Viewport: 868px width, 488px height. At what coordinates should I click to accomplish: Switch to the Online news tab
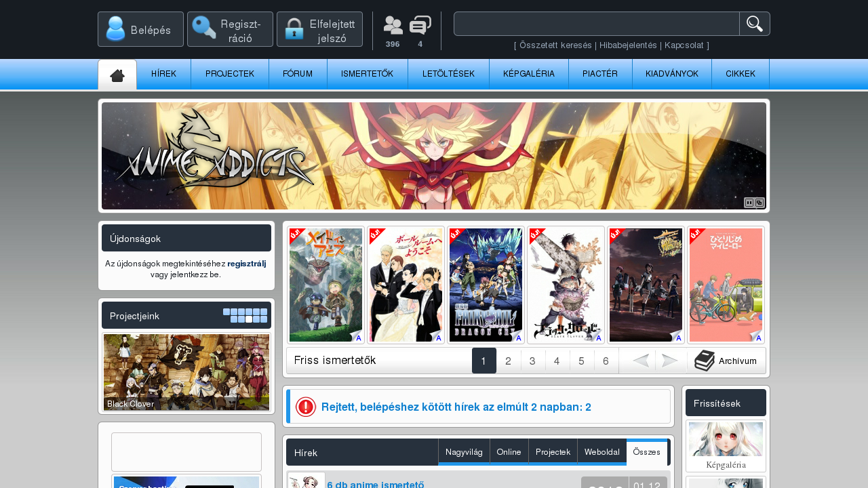coord(509,452)
